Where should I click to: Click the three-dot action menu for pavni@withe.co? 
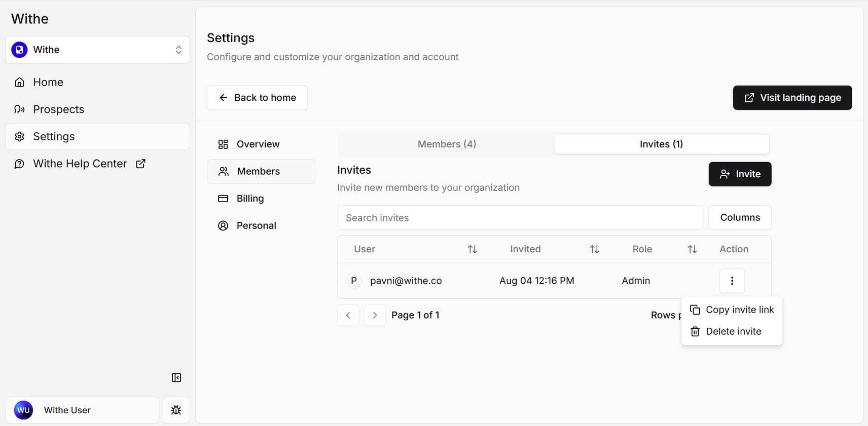click(x=732, y=281)
